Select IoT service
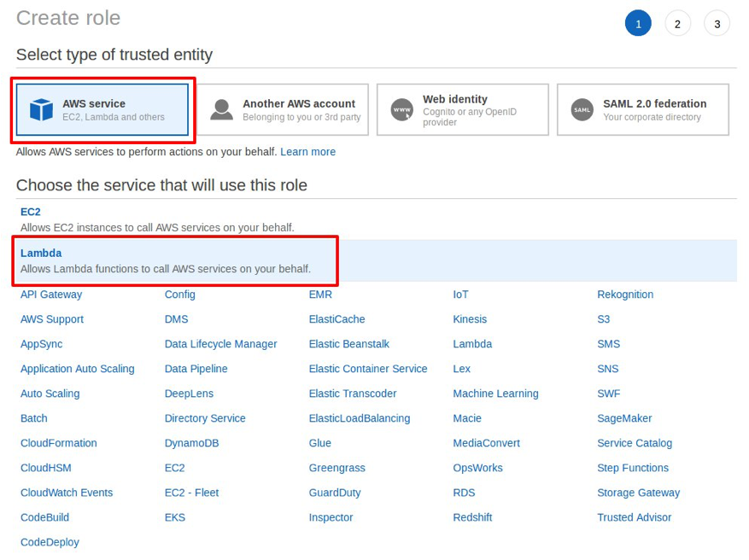This screenshot has height=560, width=749. tap(460, 295)
